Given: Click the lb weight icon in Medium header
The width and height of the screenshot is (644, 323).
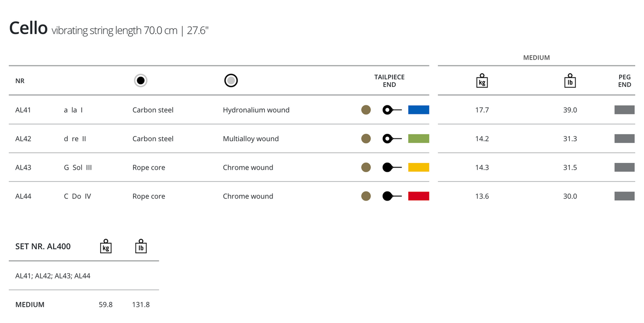Looking at the screenshot, I should (x=570, y=81).
